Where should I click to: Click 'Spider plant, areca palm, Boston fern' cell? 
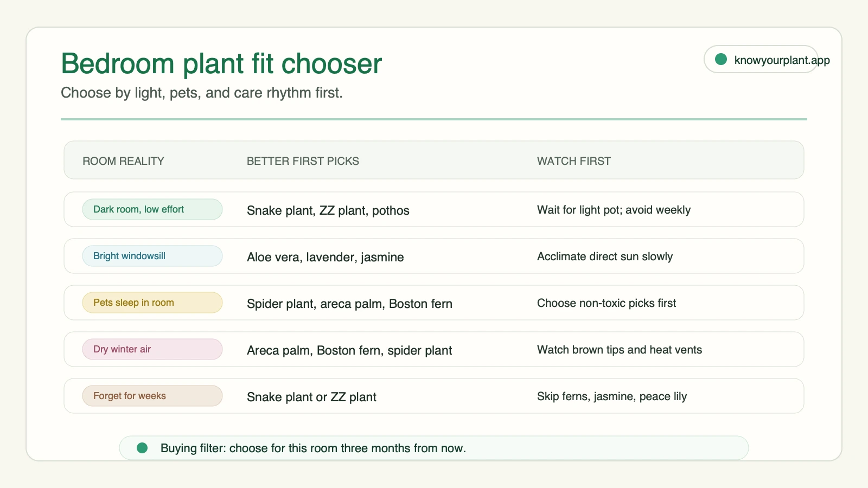pyautogui.click(x=349, y=304)
